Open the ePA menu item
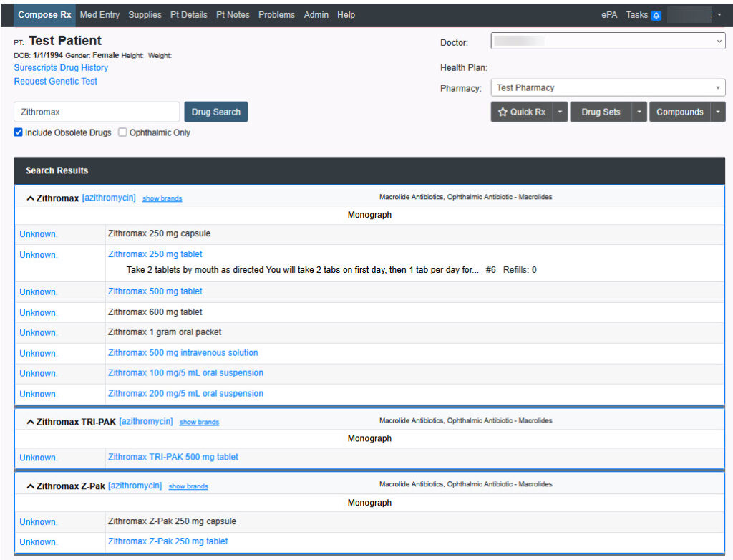Screen dimensions: 733x560 coord(609,15)
